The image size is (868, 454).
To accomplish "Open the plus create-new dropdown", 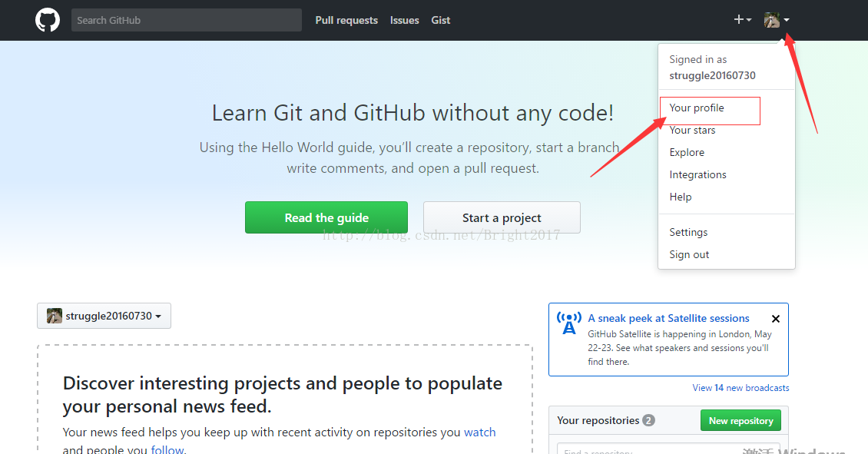I will [x=742, y=20].
